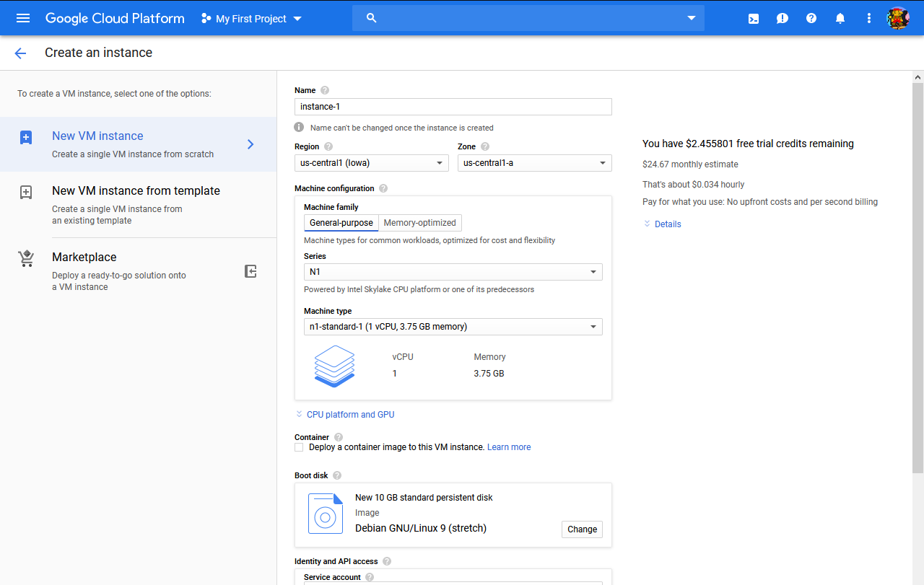
Task: Click the info icon about name change
Action: (x=299, y=127)
